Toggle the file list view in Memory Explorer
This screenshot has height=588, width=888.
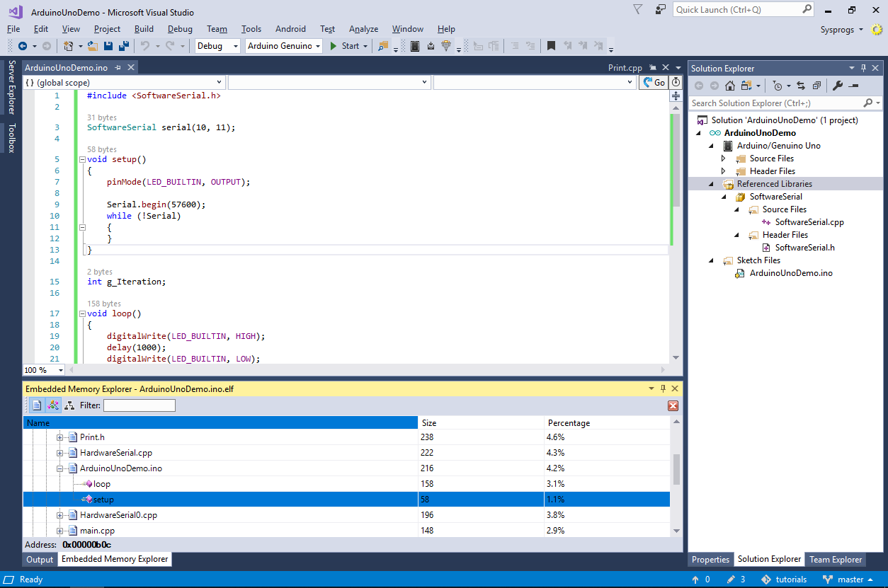point(37,405)
